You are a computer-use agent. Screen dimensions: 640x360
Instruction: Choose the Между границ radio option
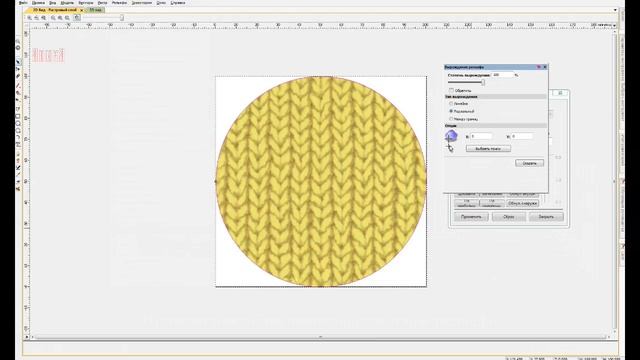point(451,119)
